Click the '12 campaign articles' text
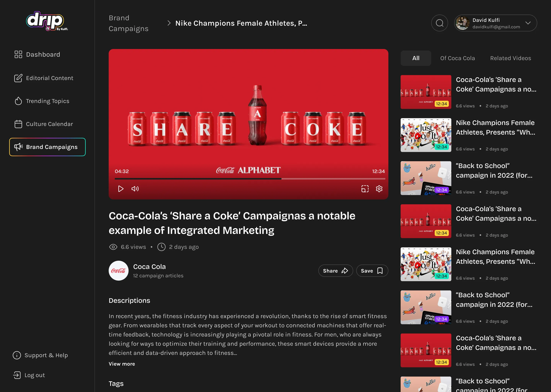This screenshot has width=551, height=392. (158, 276)
